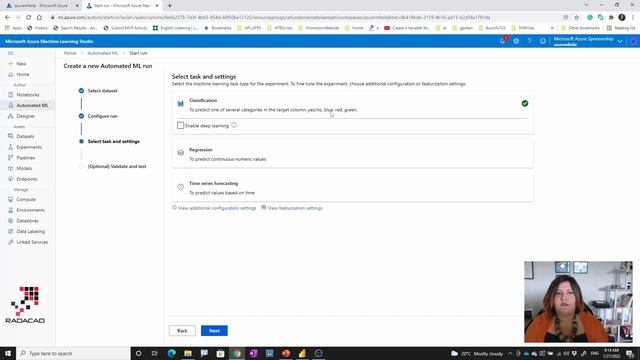Click the Next button
The height and width of the screenshot is (360, 640).
tap(214, 331)
